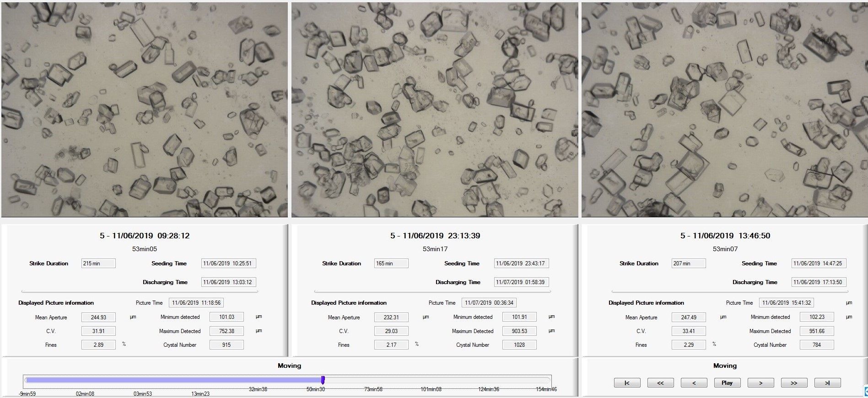
Task: Click the Crystal Number field showing 784
Action: tap(817, 345)
